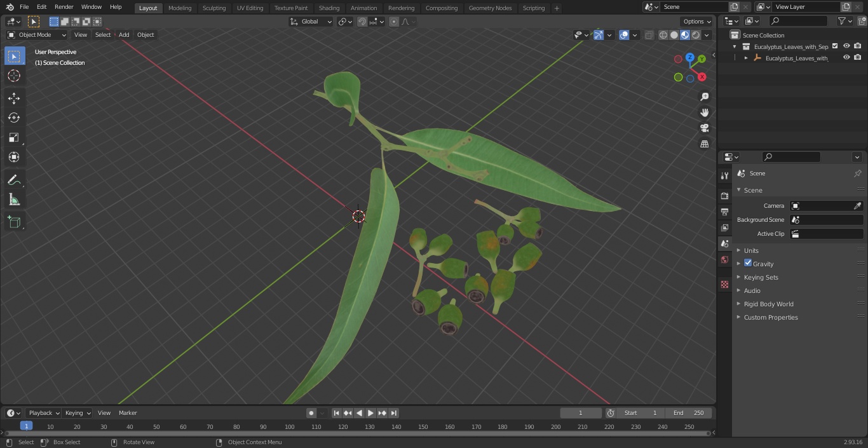Image resolution: width=868 pixels, height=448 pixels.
Task: Open the Marker menu in timeline
Action: [x=128, y=413]
